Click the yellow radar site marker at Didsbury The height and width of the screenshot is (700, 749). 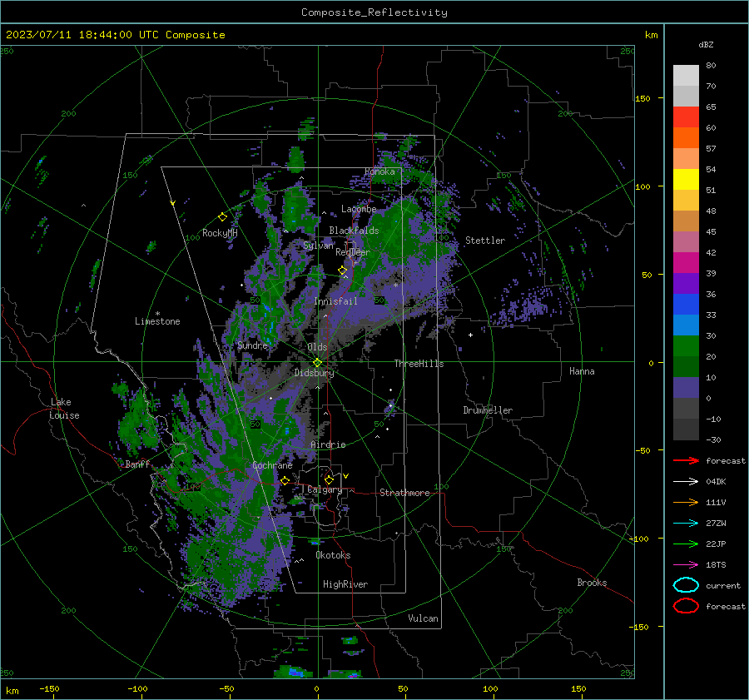[317, 363]
